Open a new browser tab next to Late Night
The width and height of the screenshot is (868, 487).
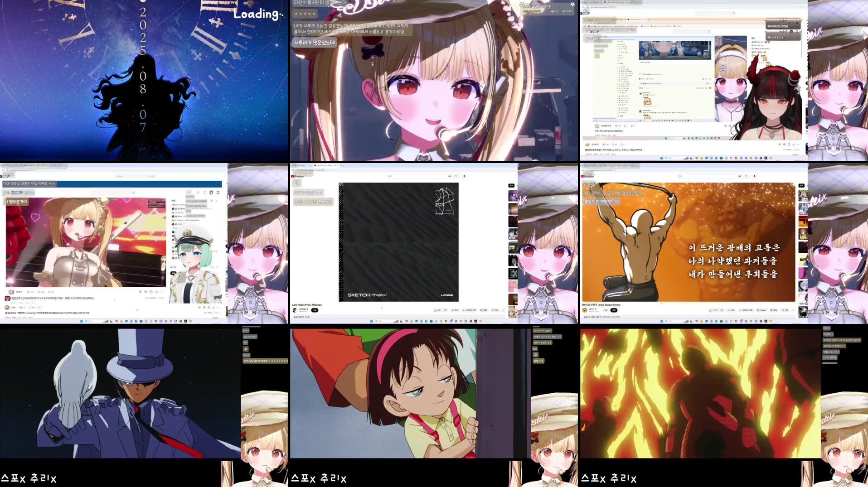click(342, 165)
